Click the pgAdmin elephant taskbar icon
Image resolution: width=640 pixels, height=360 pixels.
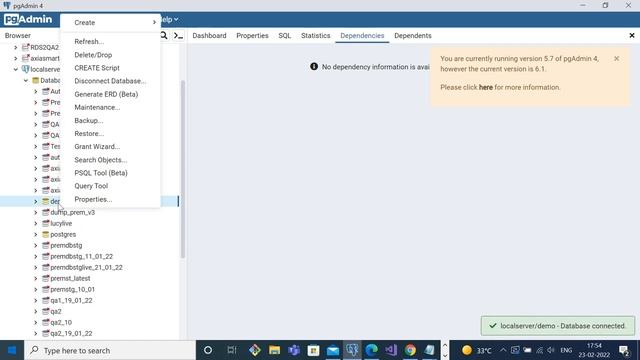(352, 350)
